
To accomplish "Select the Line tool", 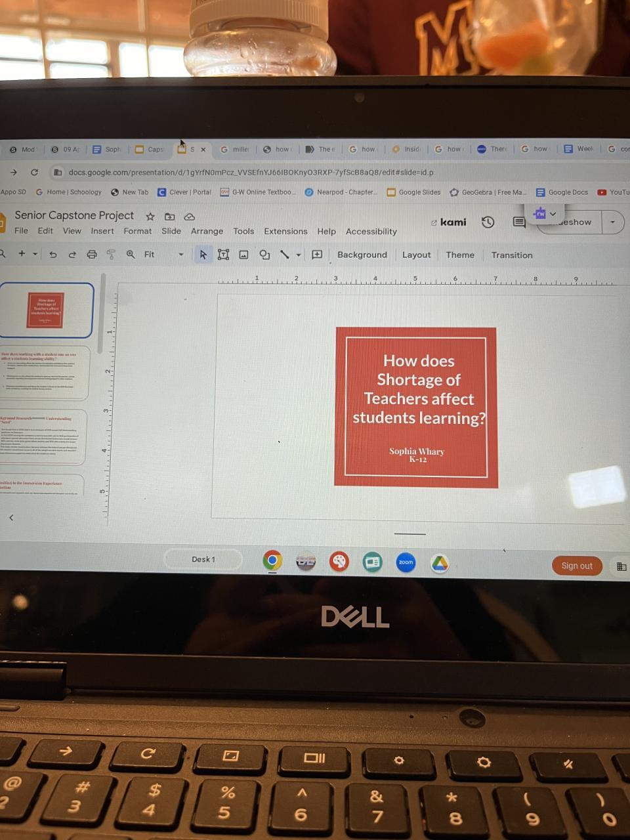I will coord(285,255).
